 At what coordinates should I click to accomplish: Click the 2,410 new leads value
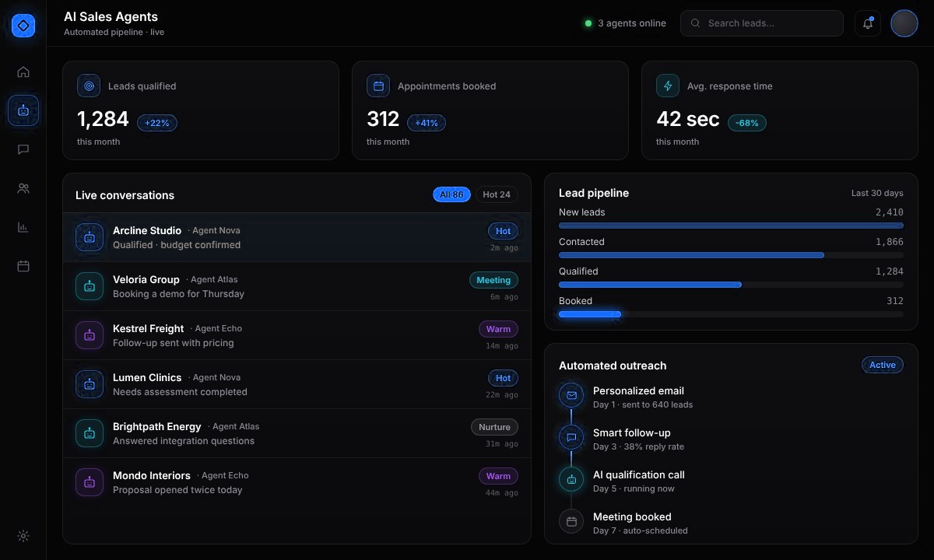click(x=890, y=212)
